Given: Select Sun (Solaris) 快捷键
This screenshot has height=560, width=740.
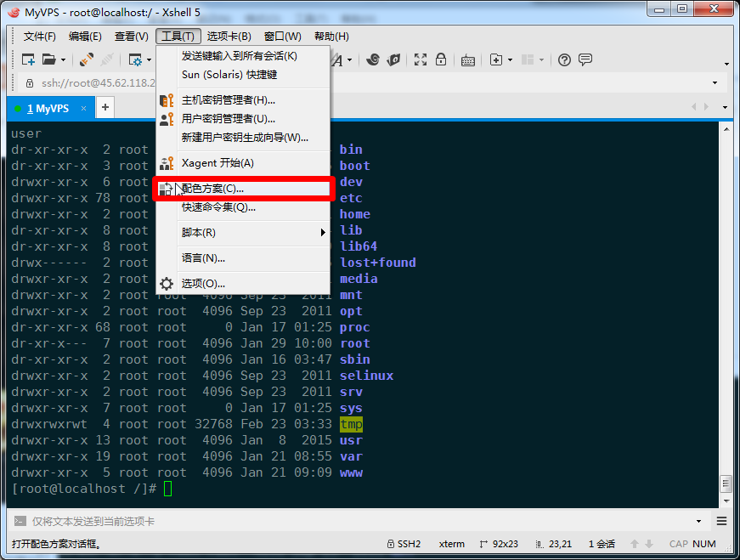Looking at the screenshot, I should point(244,75).
